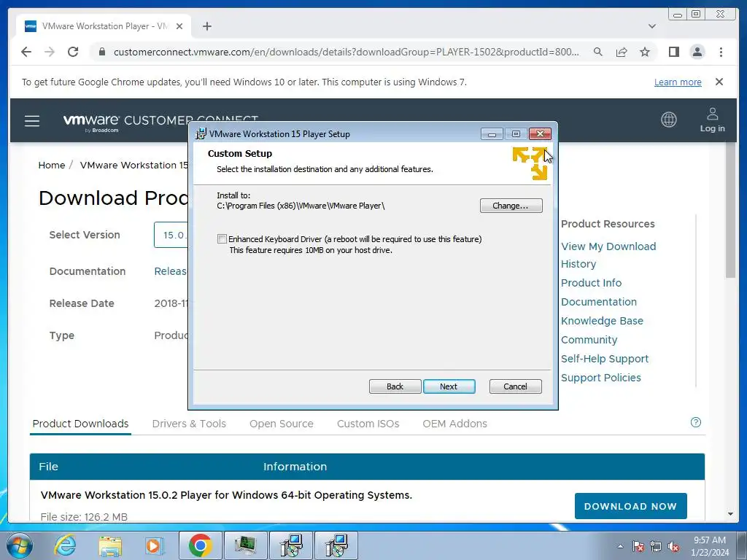Image resolution: width=747 pixels, height=560 pixels.
Task: Open Chrome's three-dot menu
Action: [x=721, y=52]
